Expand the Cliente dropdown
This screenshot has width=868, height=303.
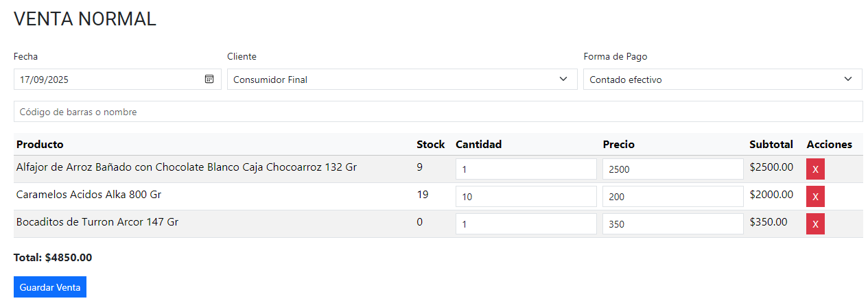tap(401, 80)
